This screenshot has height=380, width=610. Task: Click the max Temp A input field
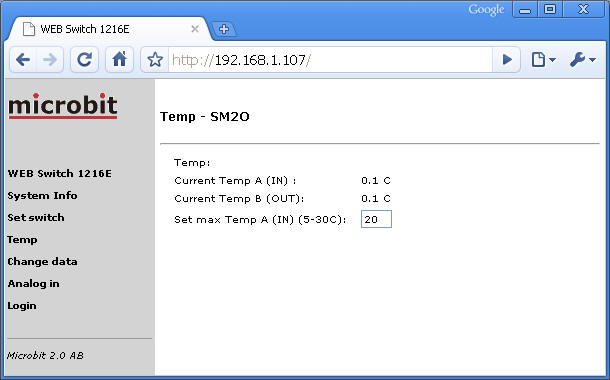[x=376, y=219]
